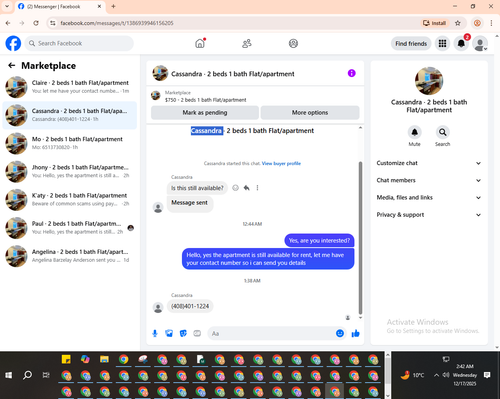This screenshot has width=500, height=399.
Task: Expand Media, files and links section
Action: pyautogui.click(x=429, y=198)
